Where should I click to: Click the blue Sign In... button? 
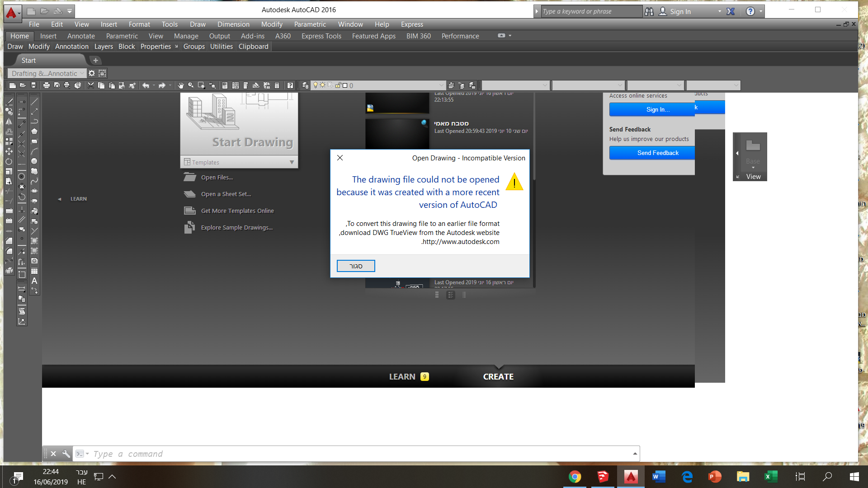click(x=652, y=109)
